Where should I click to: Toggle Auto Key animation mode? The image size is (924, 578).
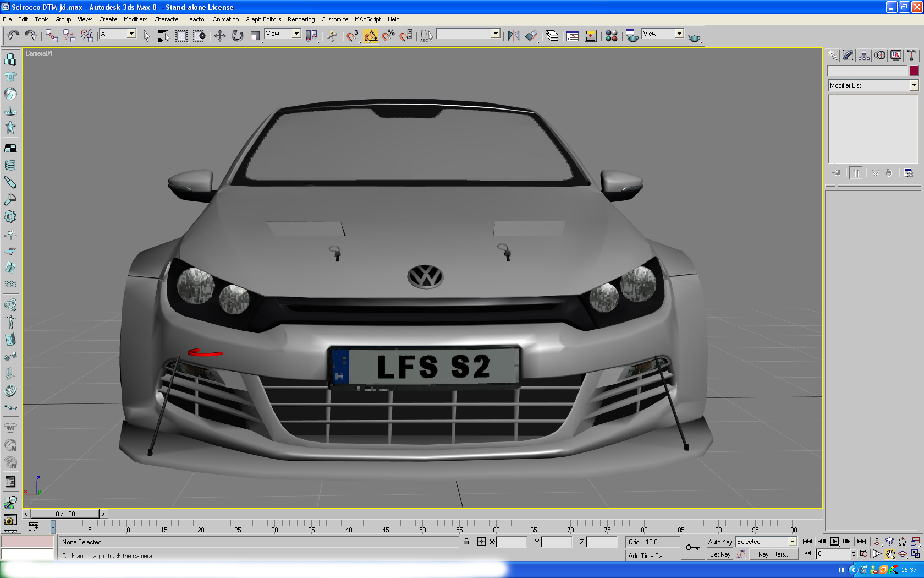[x=720, y=542]
